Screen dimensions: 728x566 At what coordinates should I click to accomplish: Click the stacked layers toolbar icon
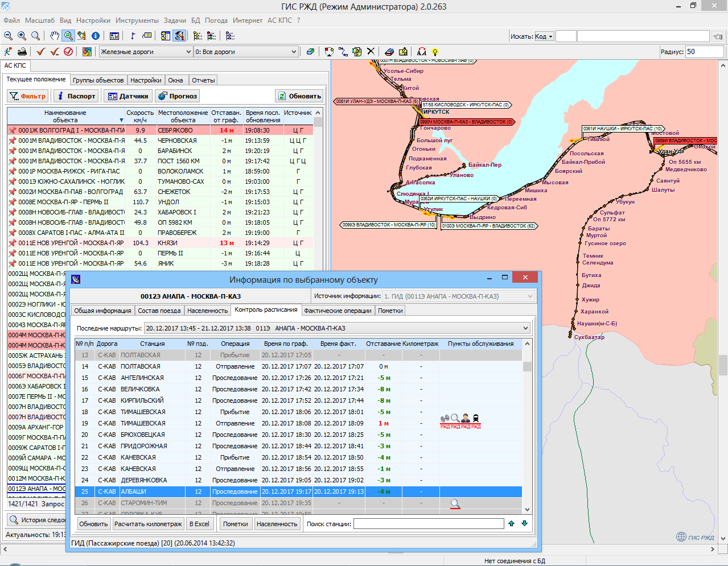click(389, 52)
